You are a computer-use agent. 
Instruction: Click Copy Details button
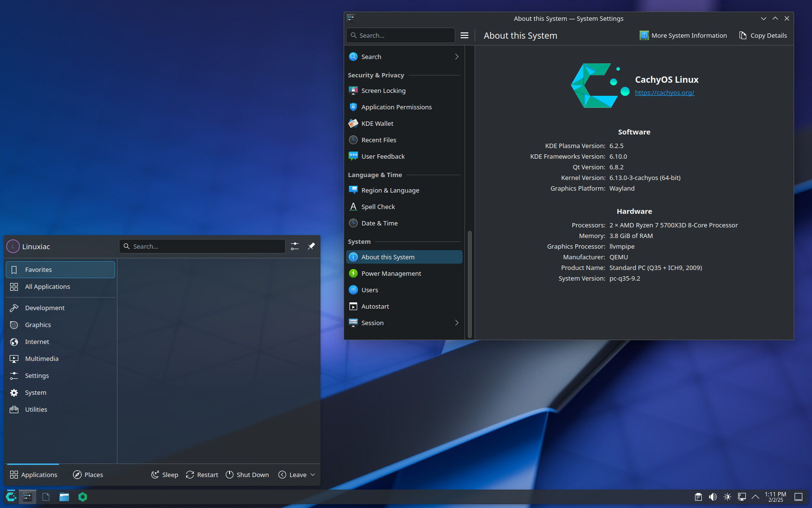(x=763, y=35)
